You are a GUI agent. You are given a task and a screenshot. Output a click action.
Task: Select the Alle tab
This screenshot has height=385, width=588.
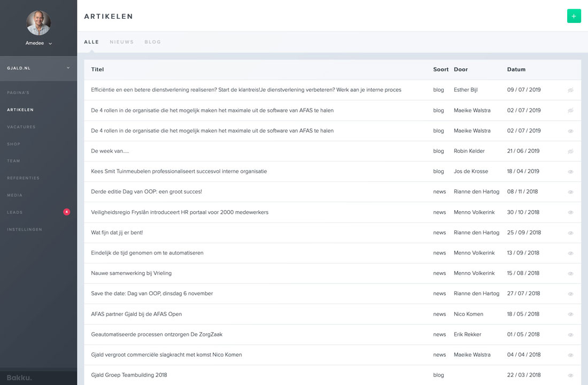[x=91, y=42]
